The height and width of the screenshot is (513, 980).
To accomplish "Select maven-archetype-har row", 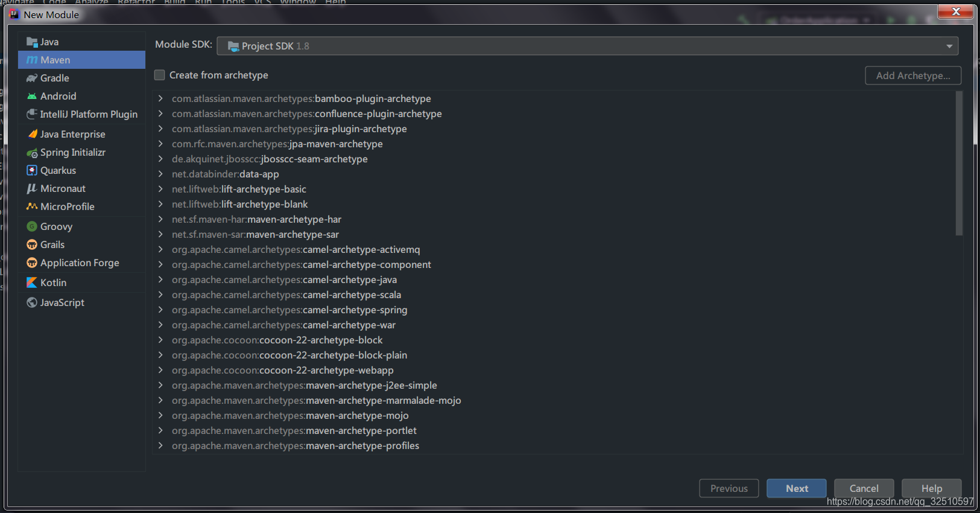I will click(x=554, y=219).
